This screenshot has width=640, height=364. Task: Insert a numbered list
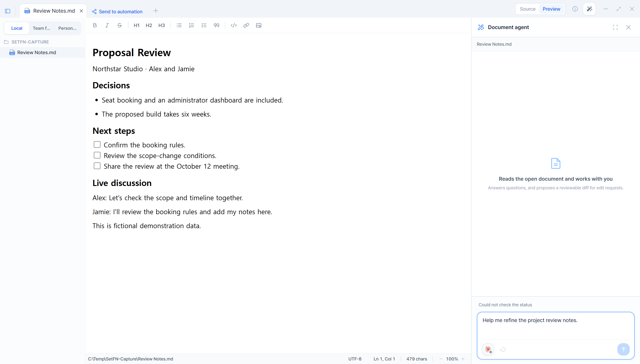tap(192, 25)
